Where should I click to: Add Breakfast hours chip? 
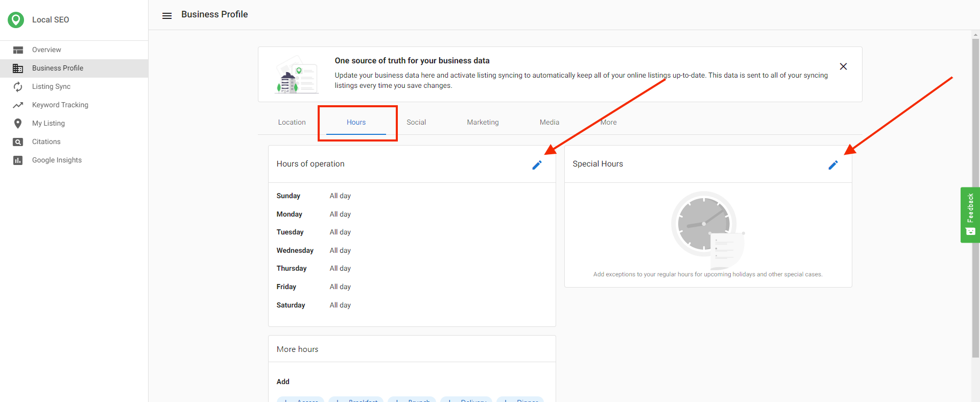coord(357,399)
